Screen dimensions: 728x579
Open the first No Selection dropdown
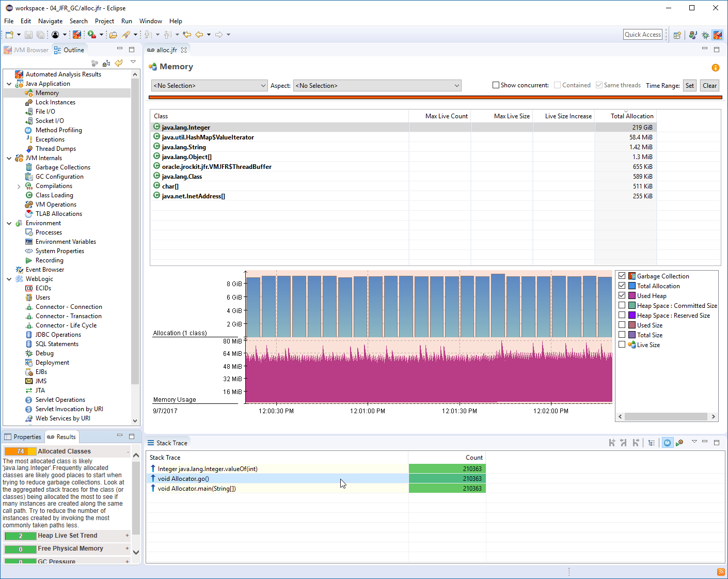click(209, 86)
